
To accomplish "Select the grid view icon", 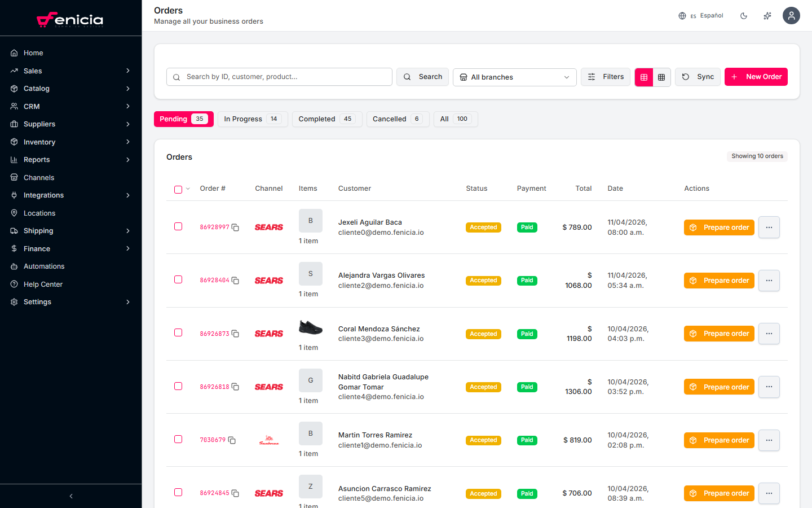I will 661,77.
